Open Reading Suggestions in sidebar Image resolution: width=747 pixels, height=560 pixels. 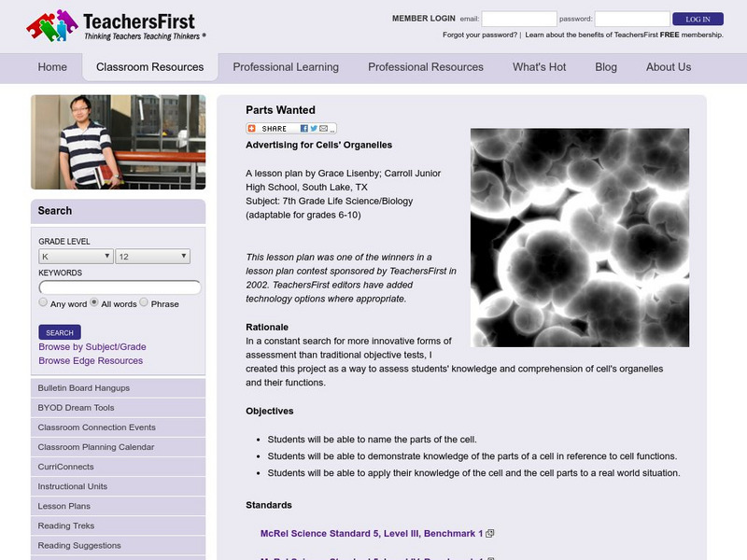pyautogui.click(x=119, y=545)
